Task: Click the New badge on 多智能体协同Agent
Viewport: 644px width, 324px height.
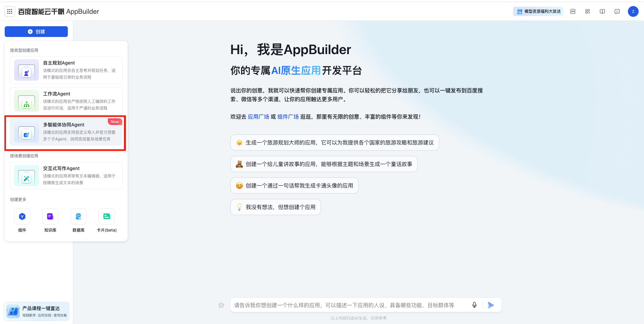Action: pos(115,122)
